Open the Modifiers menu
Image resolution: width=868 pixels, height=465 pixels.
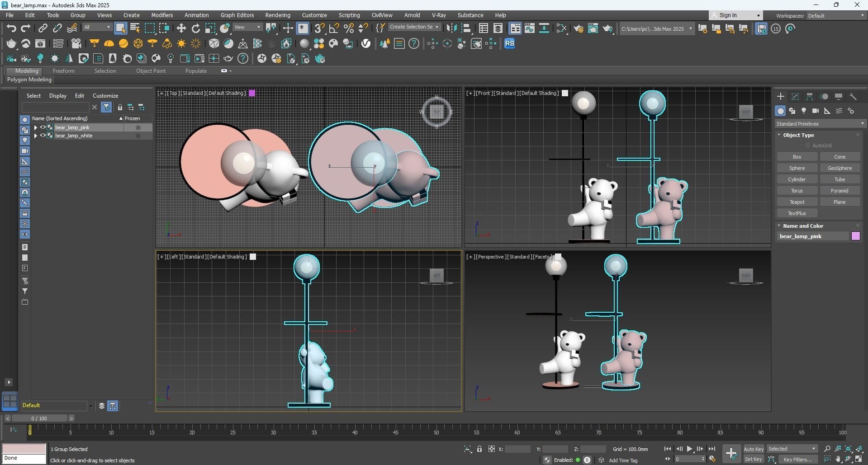tap(162, 15)
